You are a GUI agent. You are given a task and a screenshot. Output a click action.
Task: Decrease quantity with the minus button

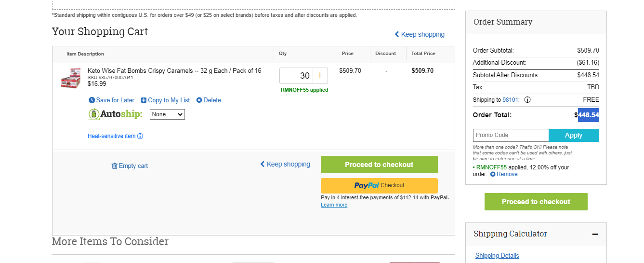point(288,76)
